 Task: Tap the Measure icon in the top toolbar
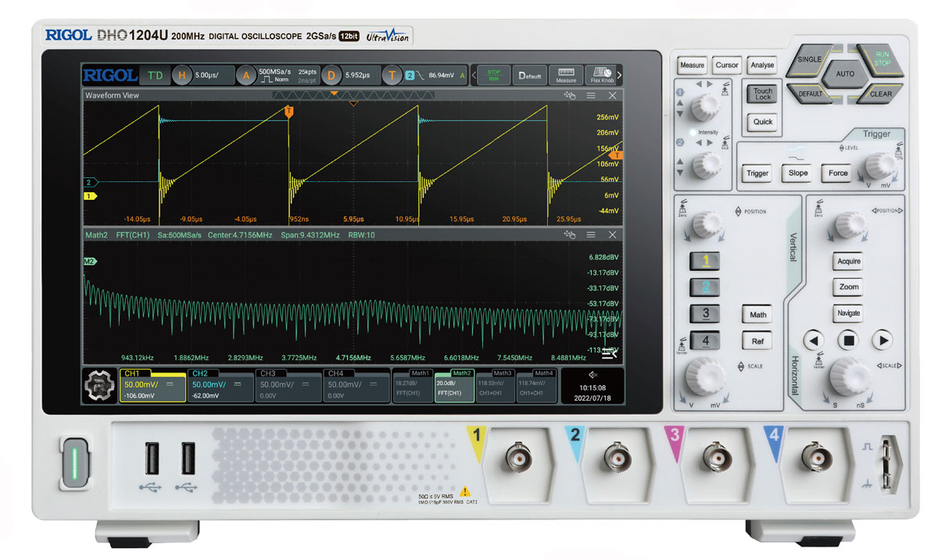566,75
